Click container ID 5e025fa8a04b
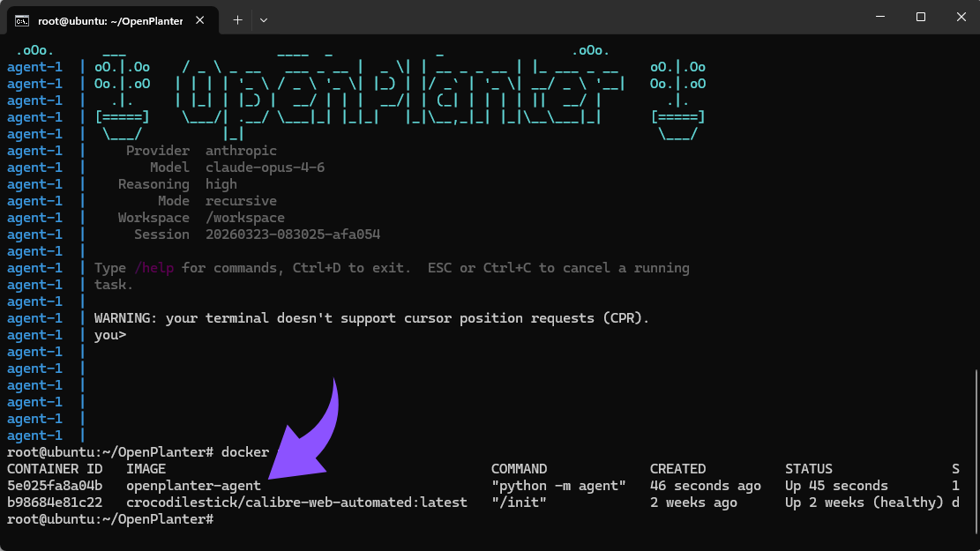The image size is (980, 551). (x=55, y=486)
